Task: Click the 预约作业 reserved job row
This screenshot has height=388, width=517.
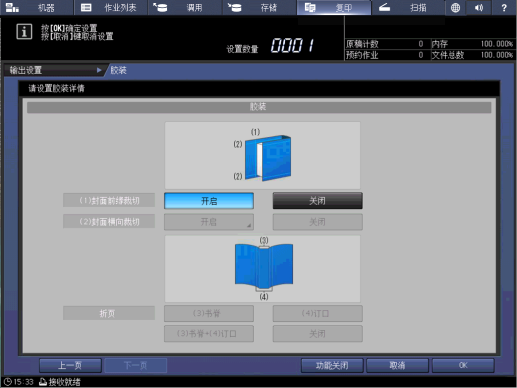Action: pyautogui.click(x=386, y=55)
